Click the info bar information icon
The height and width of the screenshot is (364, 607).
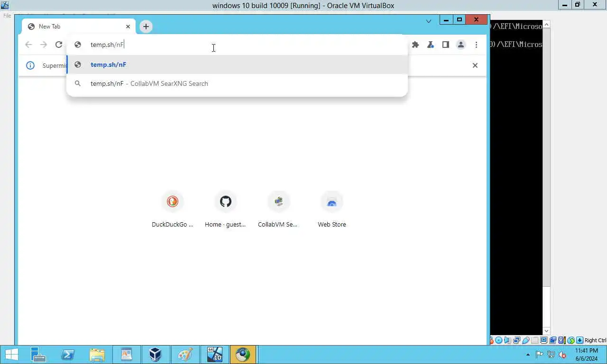coord(30,65)
